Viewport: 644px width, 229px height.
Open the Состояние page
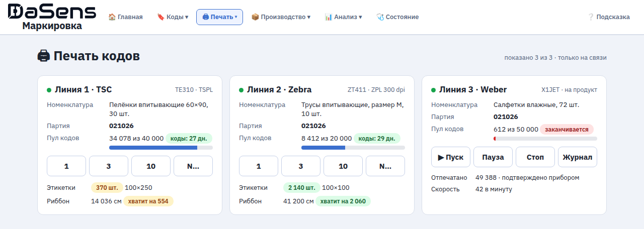pos(397,17)
